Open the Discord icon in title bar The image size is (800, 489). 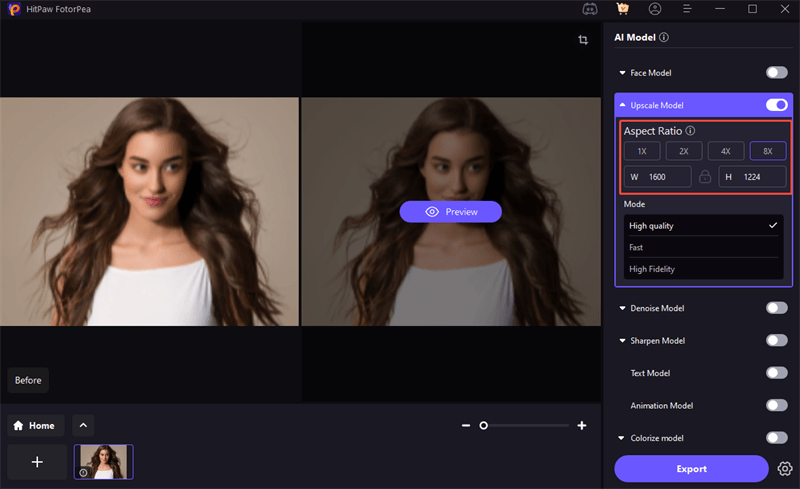(x=589, y=9)
